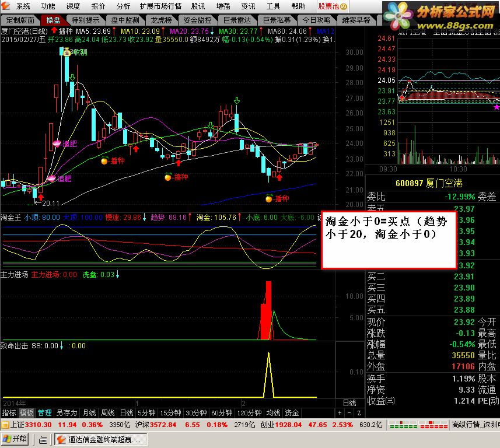
Task: Click the lowest orange 播种 marker near 20.00
Action: coord(269,198)
